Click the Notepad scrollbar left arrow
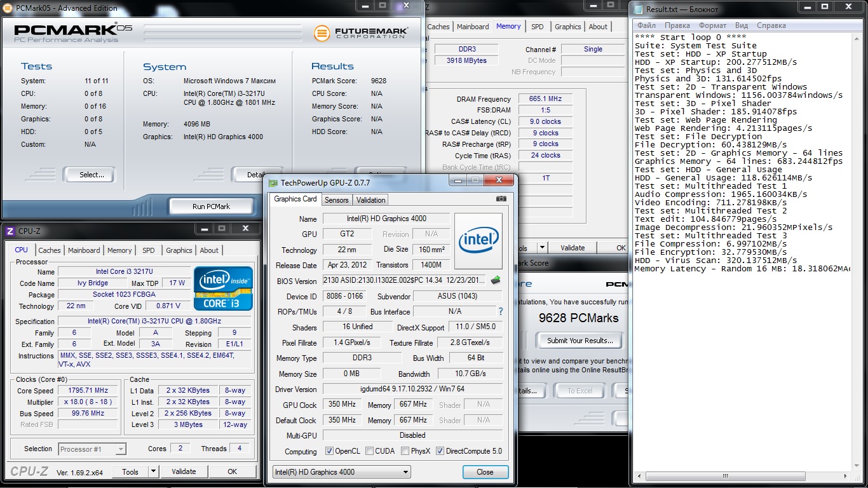 tap(639, 476)
